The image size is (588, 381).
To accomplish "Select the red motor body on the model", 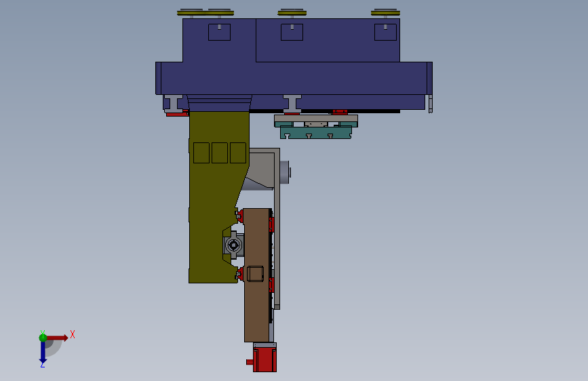I will [x=264, y=359].
